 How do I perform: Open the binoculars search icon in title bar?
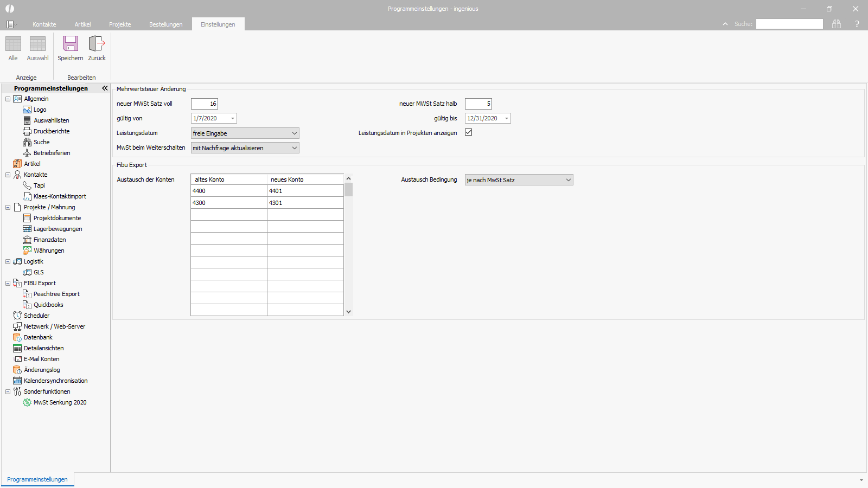[x=837, y=24]
